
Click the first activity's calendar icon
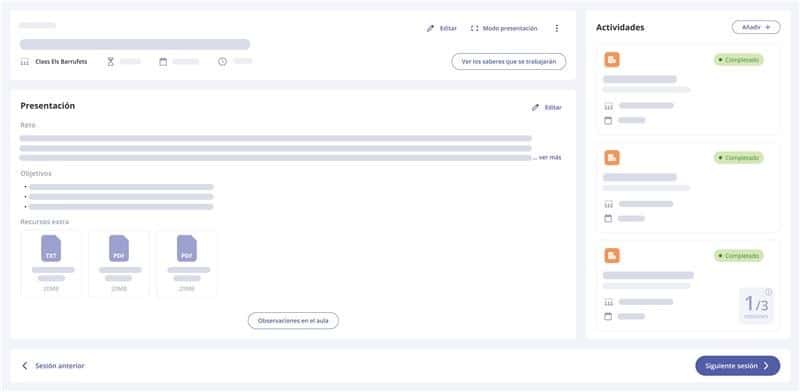click(608, 120)
